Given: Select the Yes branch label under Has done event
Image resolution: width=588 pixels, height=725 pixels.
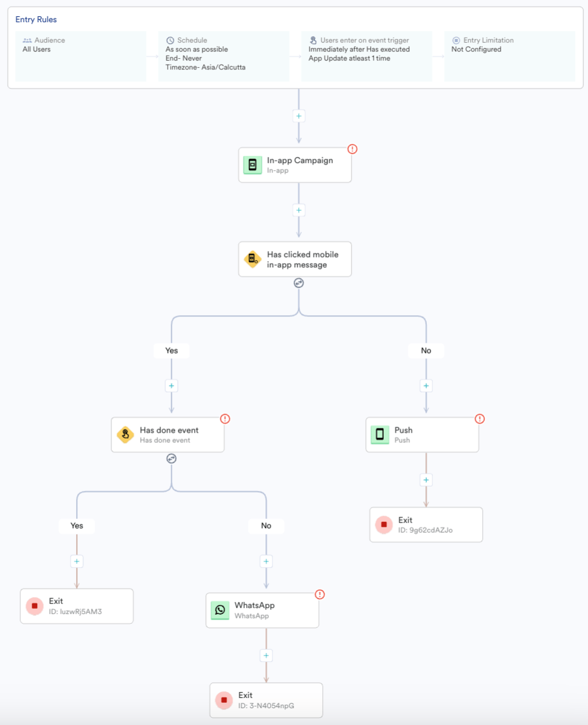Looking at the screenshot, I should pos(77,525).
